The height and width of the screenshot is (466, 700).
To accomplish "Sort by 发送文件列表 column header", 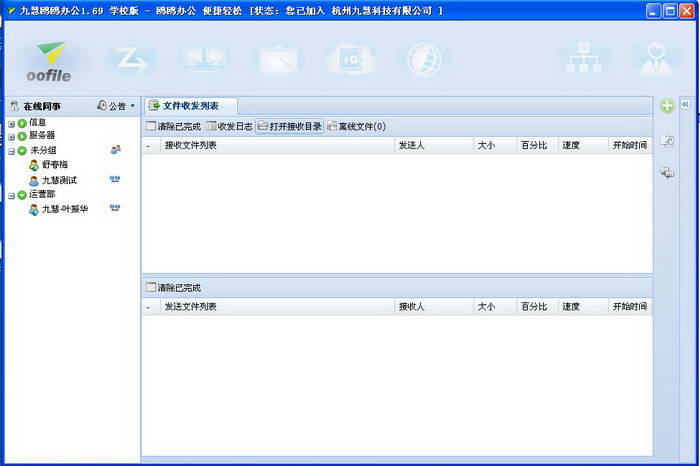I will pyautogui.click(x=278, y=307).
